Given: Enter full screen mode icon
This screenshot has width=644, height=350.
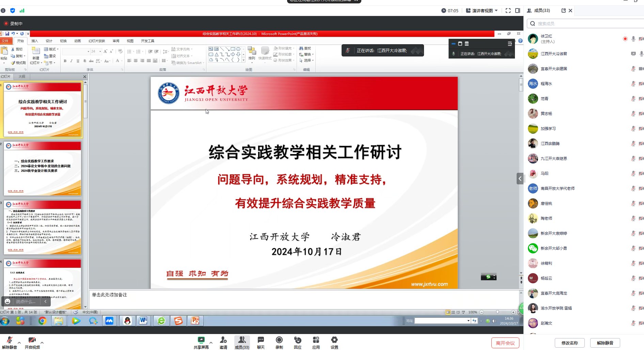Looking at the screenshot, I should coord(508,11).
